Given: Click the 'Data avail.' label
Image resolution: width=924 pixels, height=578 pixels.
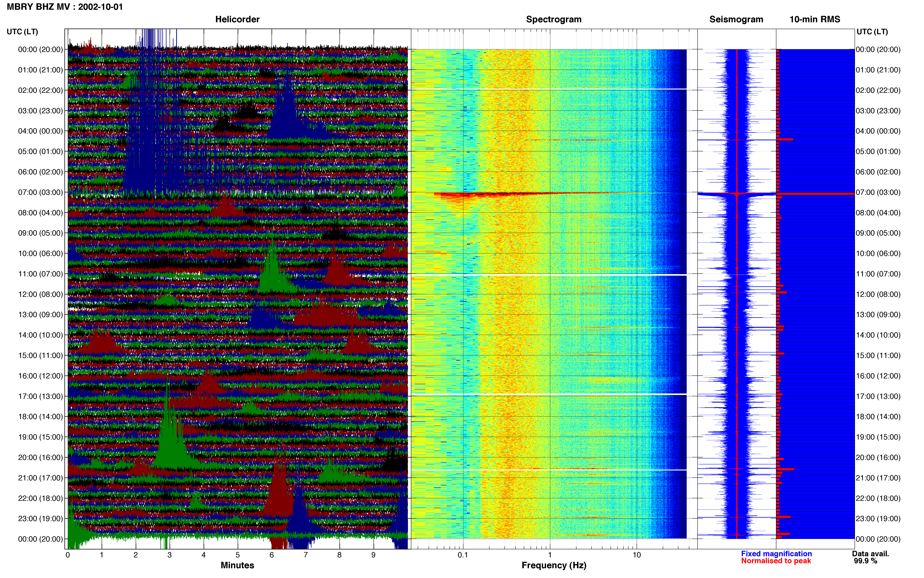Looking at the screenshot, I should click(870, 554).
